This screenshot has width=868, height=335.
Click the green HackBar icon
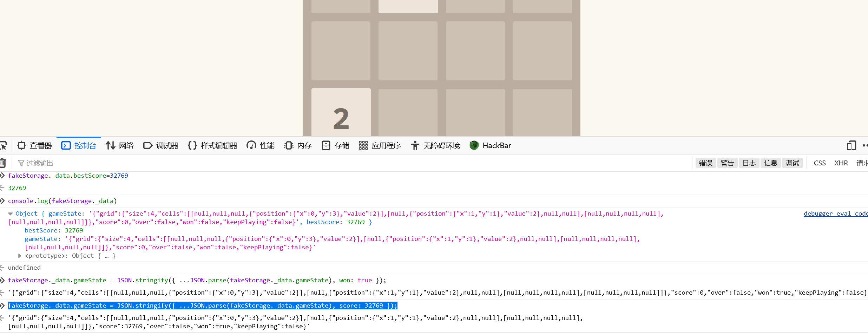point(474,145)
